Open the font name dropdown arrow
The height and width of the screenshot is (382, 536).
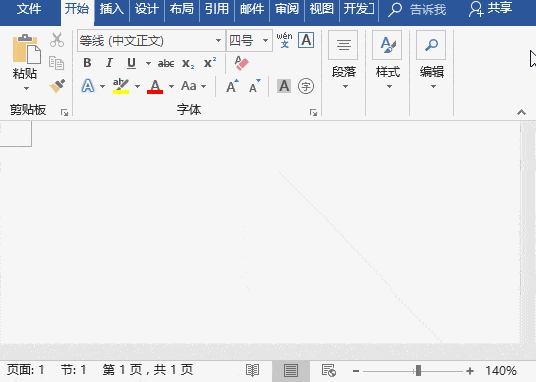218,40
